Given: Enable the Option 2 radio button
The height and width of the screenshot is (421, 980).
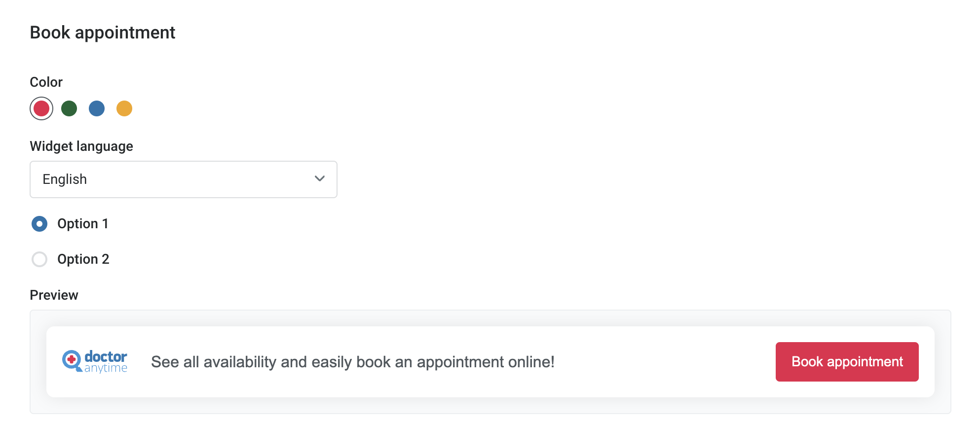Looking at the screenshot, I should pos(39,259).
